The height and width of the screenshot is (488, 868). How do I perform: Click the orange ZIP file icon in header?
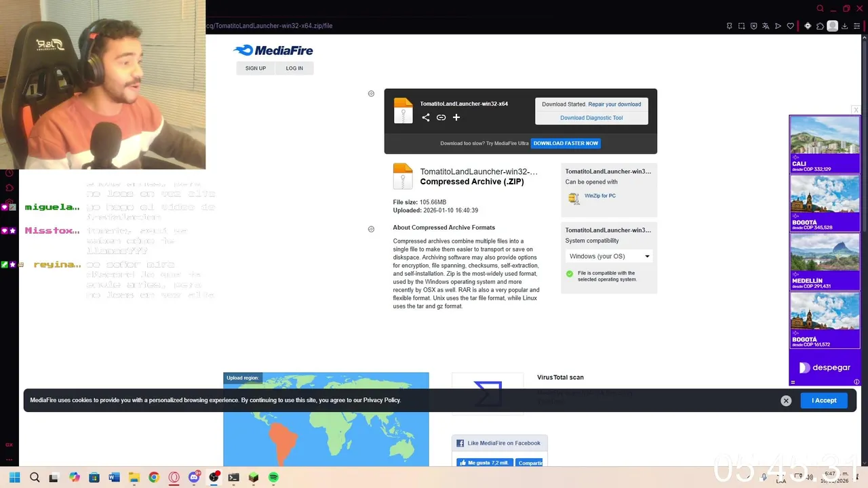point(403,111)
